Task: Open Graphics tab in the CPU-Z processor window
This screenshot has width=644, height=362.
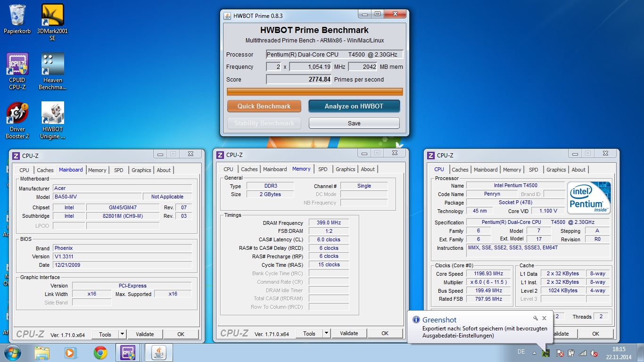Action: click(556, 170)
